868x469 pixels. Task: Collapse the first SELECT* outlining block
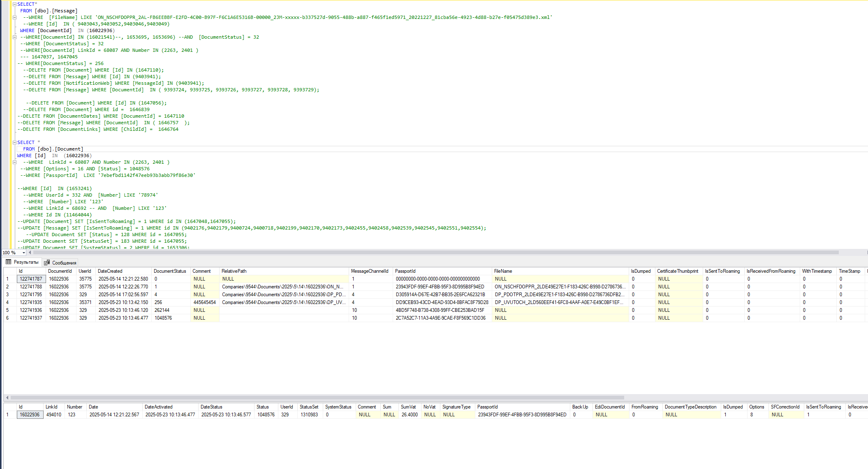14,4
